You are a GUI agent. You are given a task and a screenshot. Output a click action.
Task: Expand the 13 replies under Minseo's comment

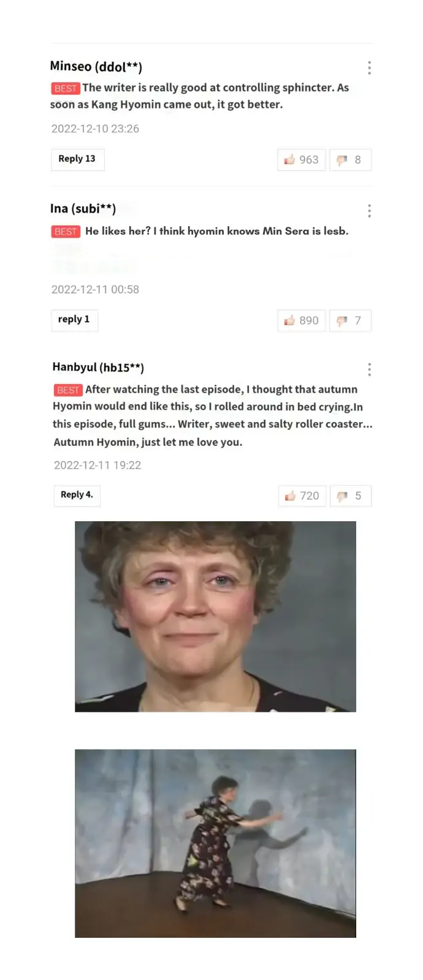77,159
